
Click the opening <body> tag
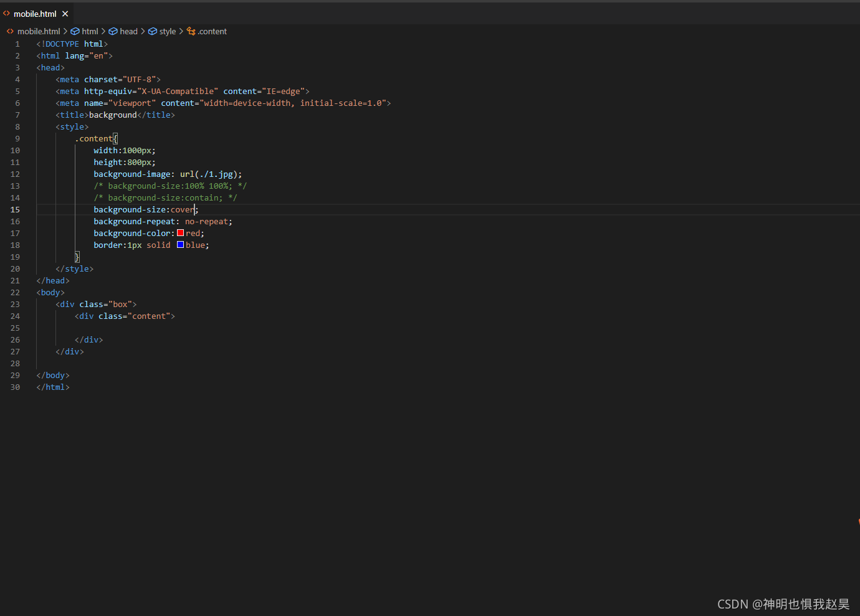pos(50,293)
